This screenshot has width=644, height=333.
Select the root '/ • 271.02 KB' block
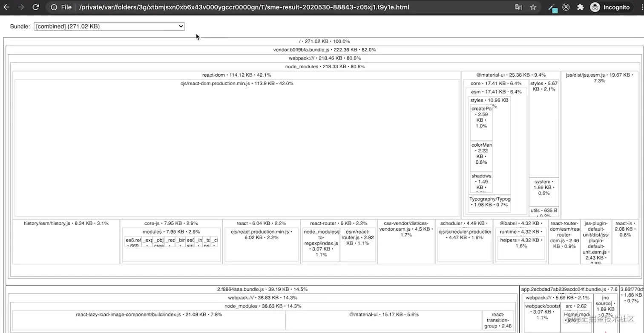tap(324, 41)
